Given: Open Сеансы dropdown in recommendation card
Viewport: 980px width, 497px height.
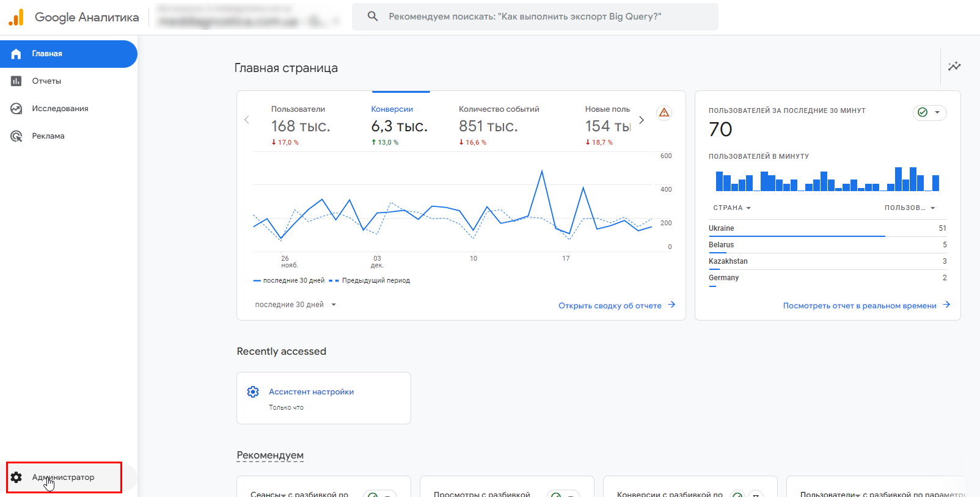Looking at the screenshot, I should coord(268,494).
